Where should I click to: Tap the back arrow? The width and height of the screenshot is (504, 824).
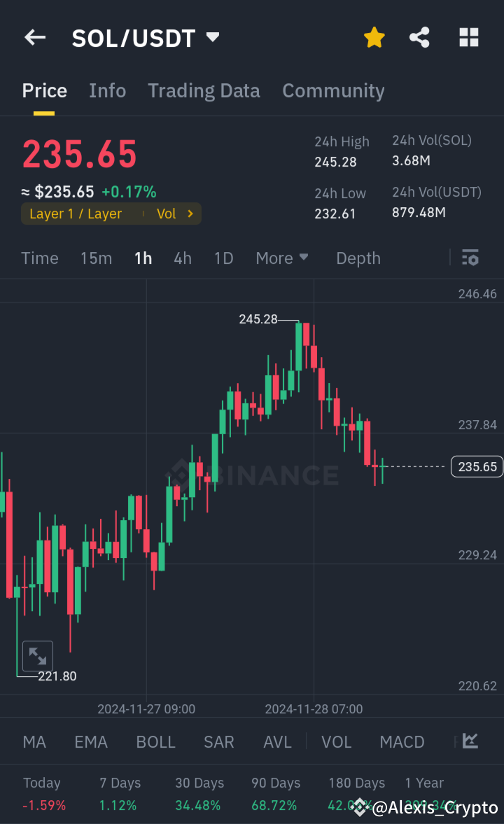click(35, 38)
